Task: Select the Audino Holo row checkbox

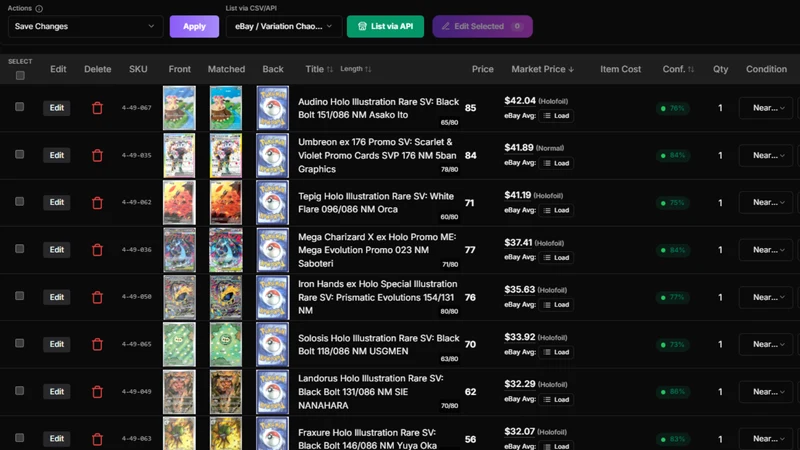Action: tap(19, 107)
